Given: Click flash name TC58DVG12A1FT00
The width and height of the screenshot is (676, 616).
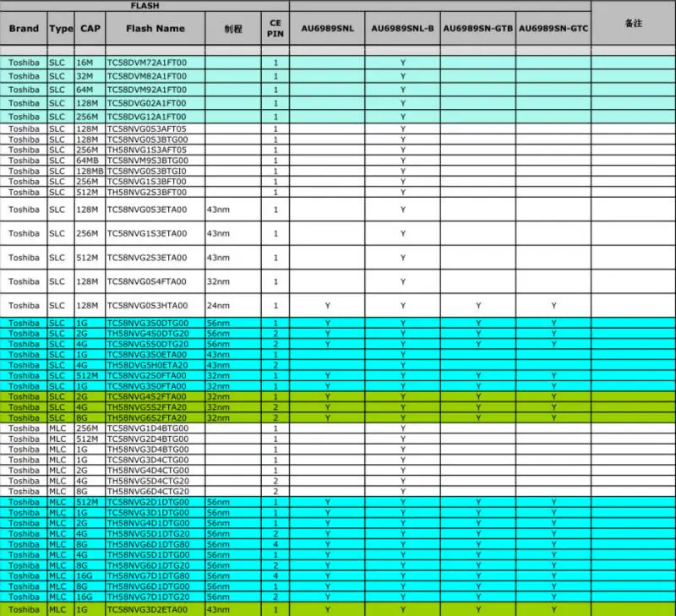Looking at the screenshot, I should (146, 117).
